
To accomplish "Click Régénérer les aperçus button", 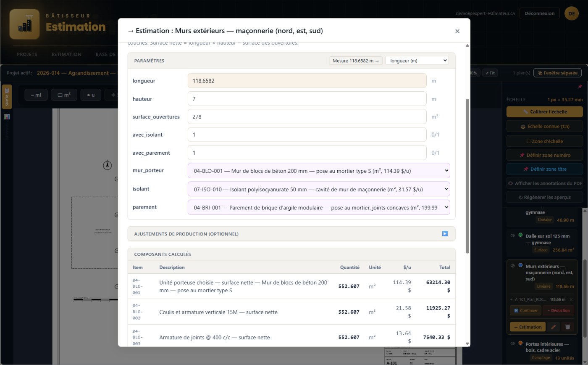I will [x=544, y=197].
